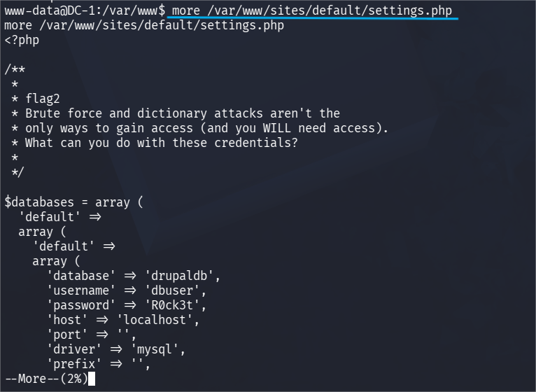
Task: Click the 'localhost' host value
Action: pyautogui.click(x=155, y=320)
